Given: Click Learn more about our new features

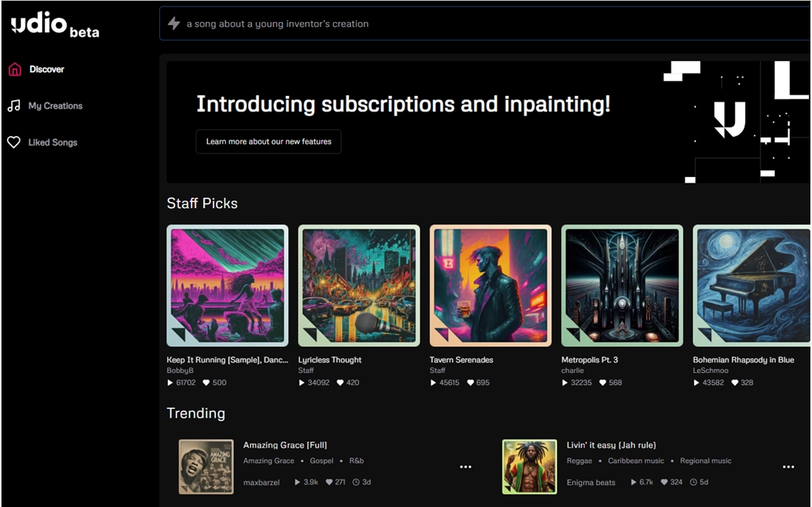Looking at the screenshot, I should [269, 141].
